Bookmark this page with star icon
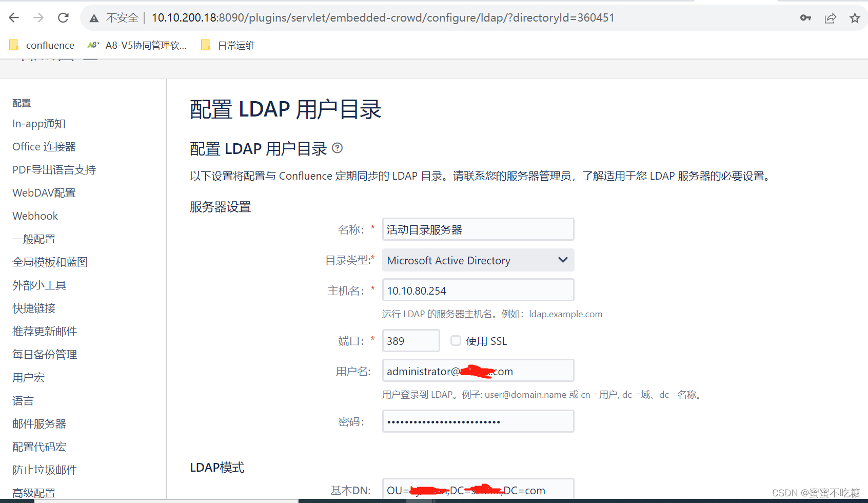The width and height of the screenshot is (868, 503). [x=855, y=18]
